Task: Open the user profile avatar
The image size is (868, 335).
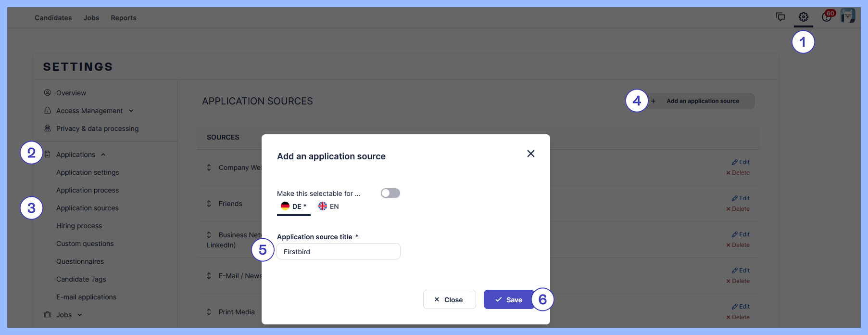Action: coord(847,16)
